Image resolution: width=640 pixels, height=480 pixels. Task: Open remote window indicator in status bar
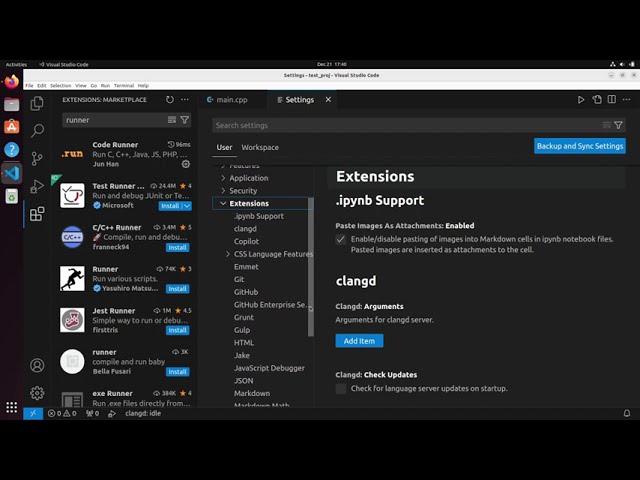(33, 413)
